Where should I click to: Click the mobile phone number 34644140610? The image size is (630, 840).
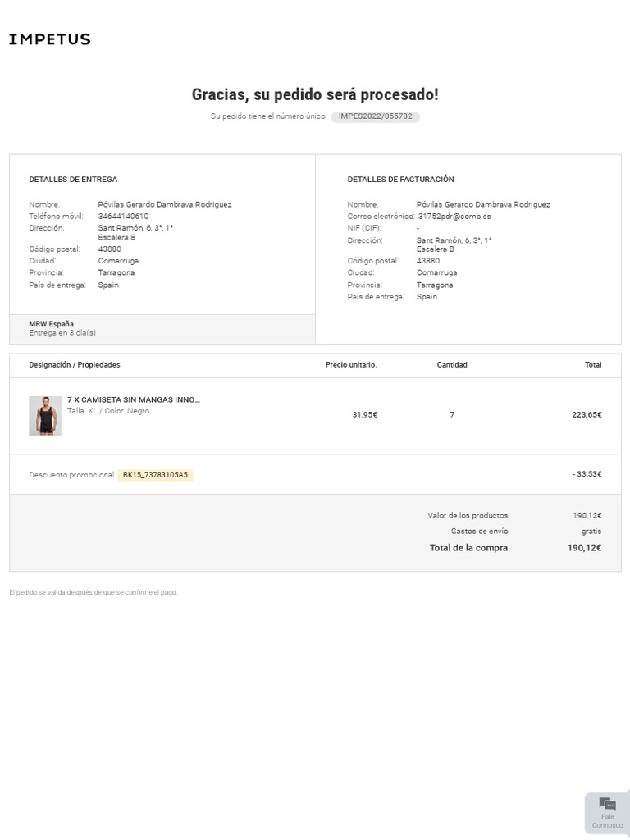[124, 217]
